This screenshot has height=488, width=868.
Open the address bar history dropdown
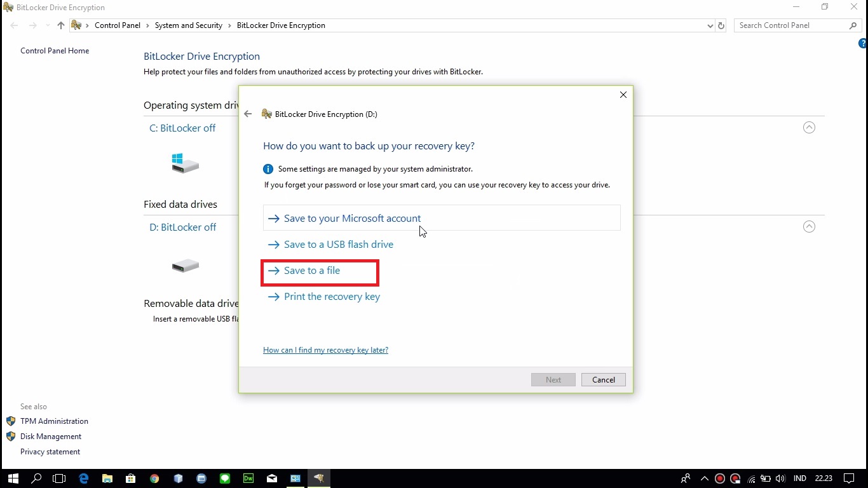[710, 25]
